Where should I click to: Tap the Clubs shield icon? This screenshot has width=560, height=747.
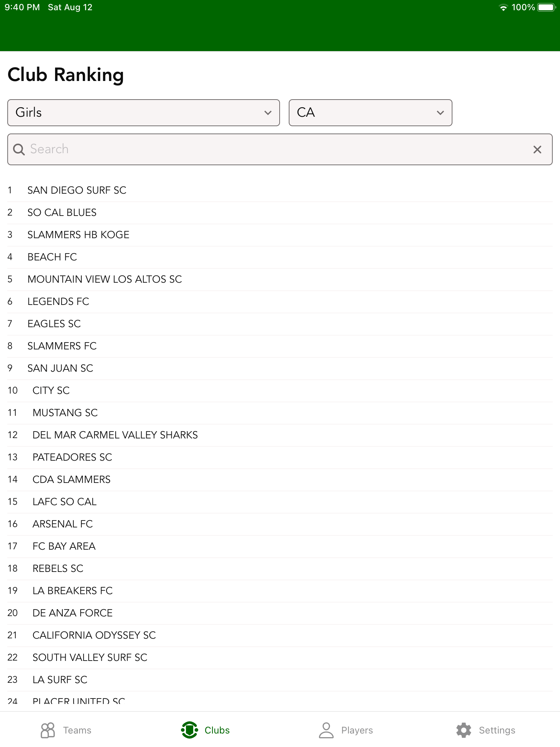[x=189, y=730]
